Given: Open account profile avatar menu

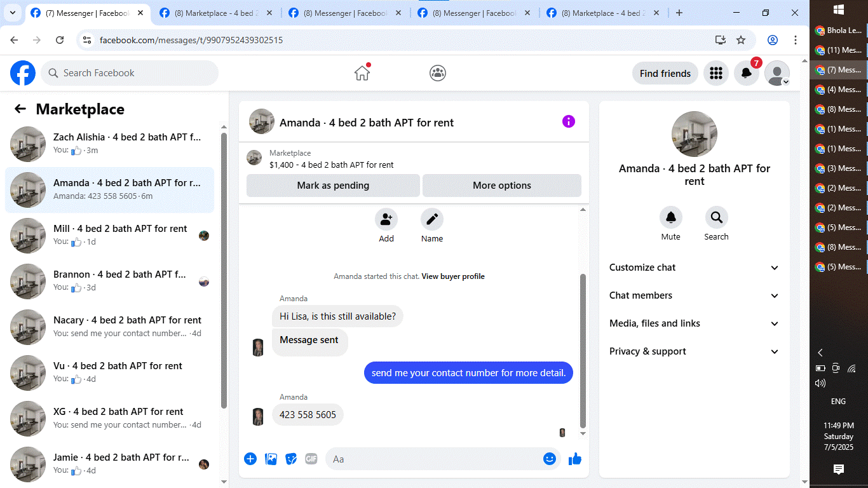Looking at the screenshot, I should click(777, 73).
